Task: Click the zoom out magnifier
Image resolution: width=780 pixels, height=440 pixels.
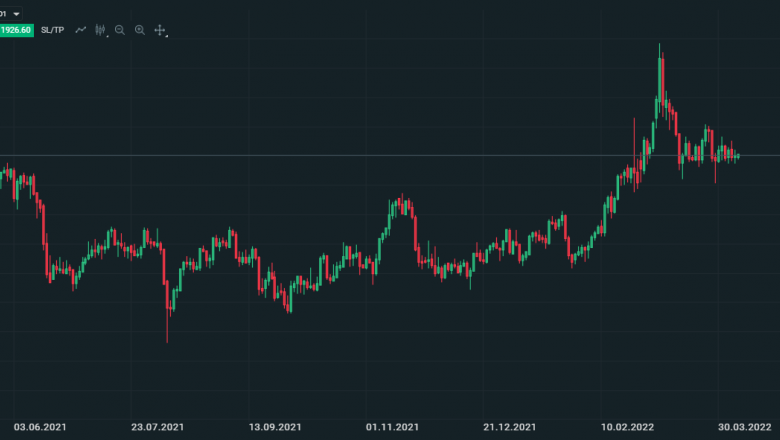Action: (120, 30)
